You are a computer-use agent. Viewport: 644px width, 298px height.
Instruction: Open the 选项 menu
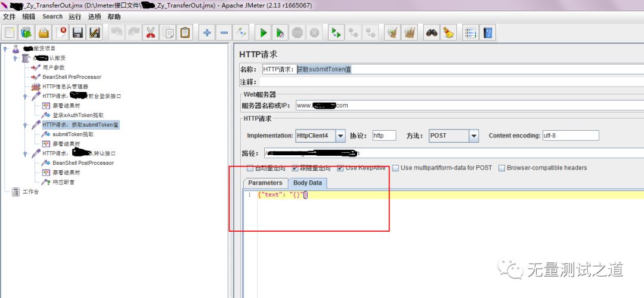94,17
